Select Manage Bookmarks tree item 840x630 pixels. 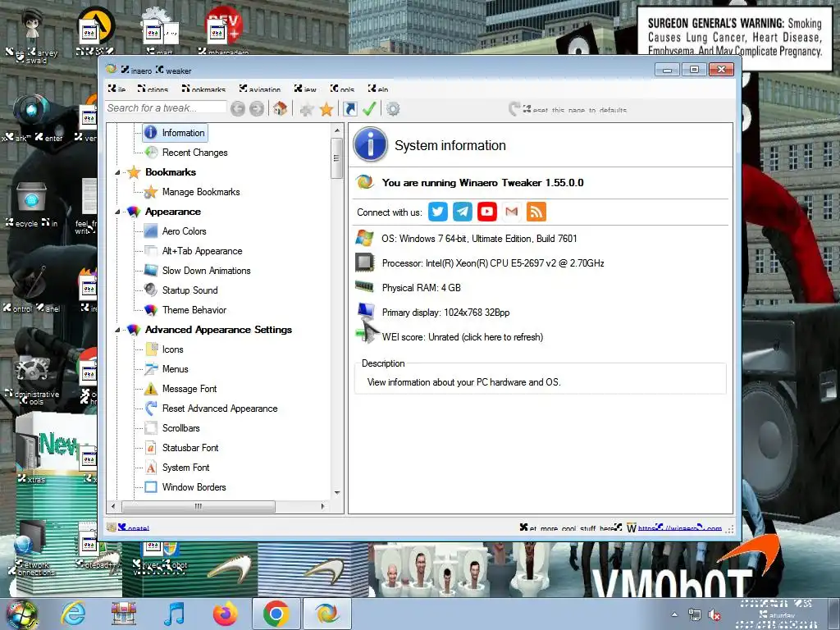(201, 192)
